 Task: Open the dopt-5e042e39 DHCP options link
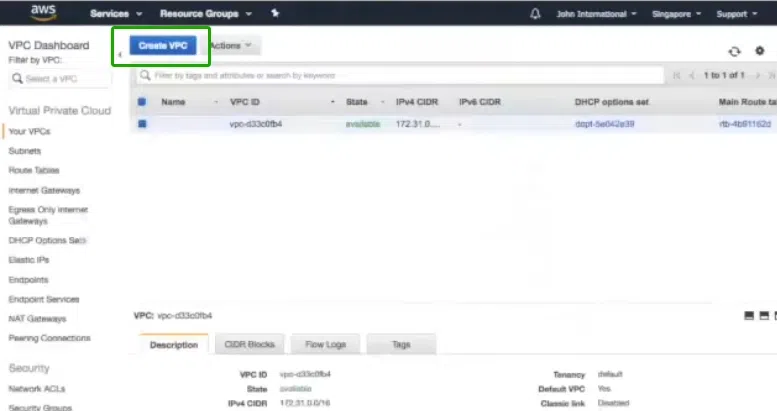click(x=605, y=124)
